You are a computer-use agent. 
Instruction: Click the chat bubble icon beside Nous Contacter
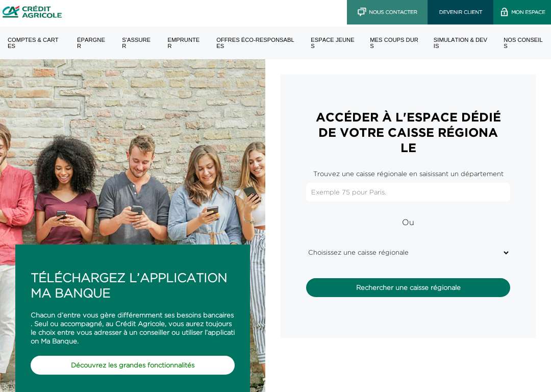362,12
